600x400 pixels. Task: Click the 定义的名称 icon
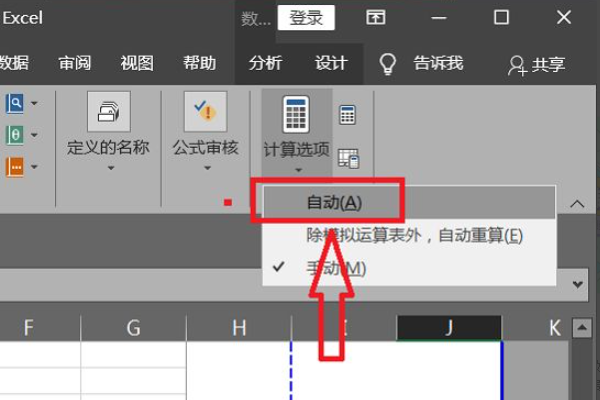pos(109,111)
